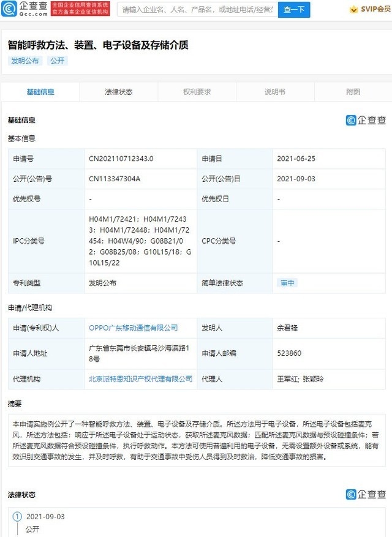Image resolution: width=392 pixels, height=537 pixels.
Task: Click the step 1 timeline marker
Action: pos(17,516)
